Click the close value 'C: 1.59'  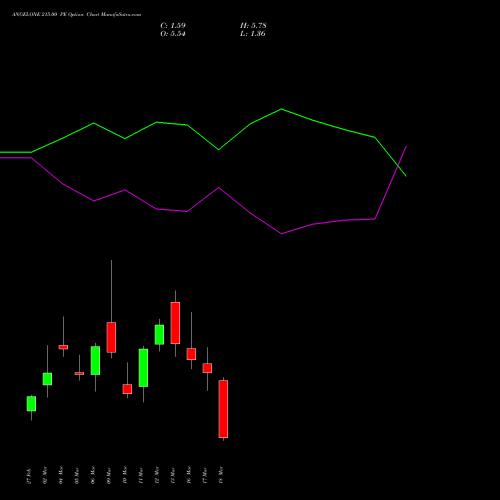173,26
